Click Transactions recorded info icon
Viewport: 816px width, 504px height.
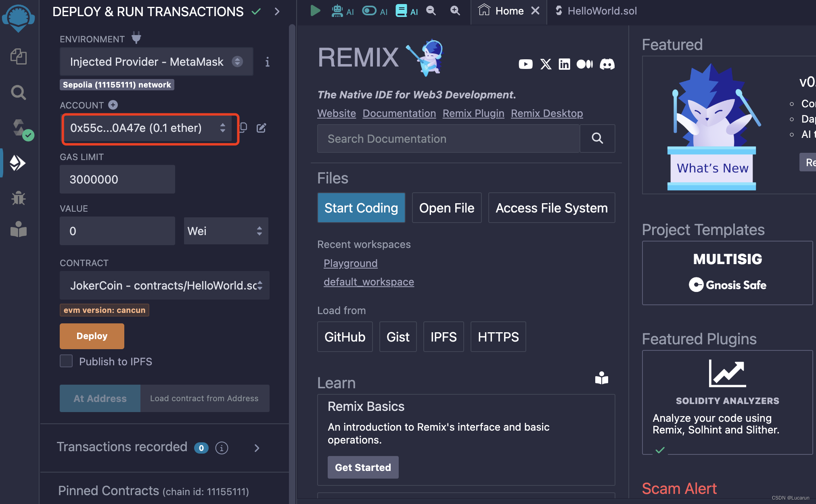222,448
